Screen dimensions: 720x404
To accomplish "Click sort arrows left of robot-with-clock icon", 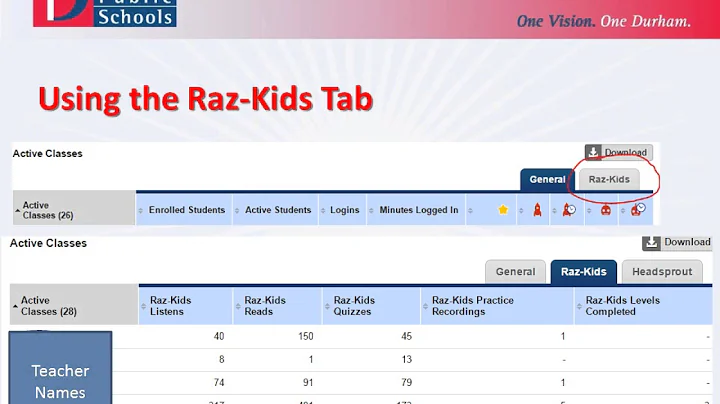I will tap(623, 211).
